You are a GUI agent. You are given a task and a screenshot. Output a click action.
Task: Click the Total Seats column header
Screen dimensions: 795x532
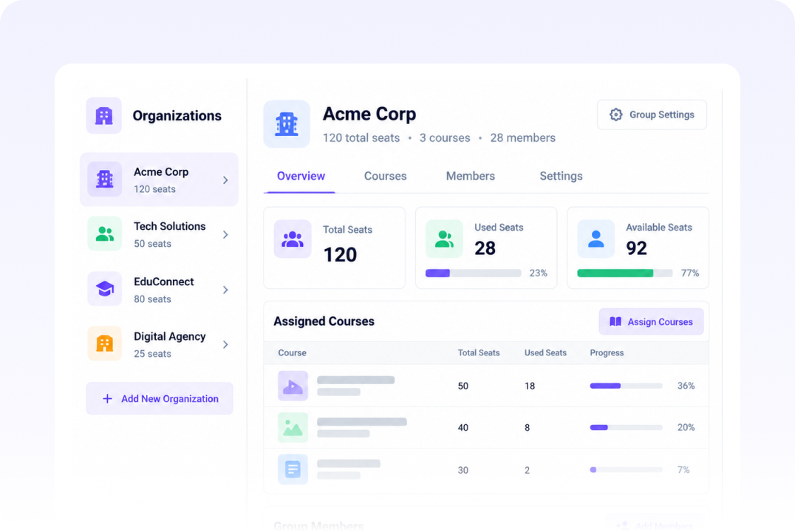pyautogui.click(x=479, y=352)
